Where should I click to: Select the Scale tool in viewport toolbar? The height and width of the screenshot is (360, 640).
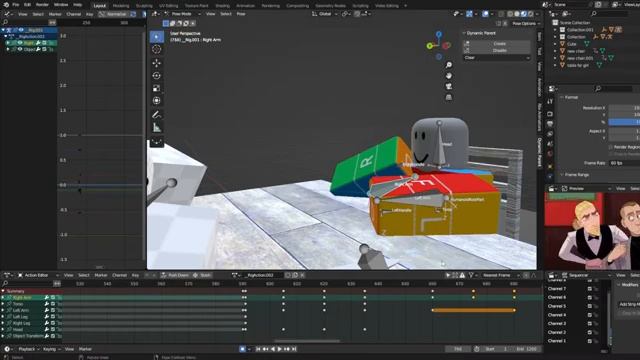157,88
